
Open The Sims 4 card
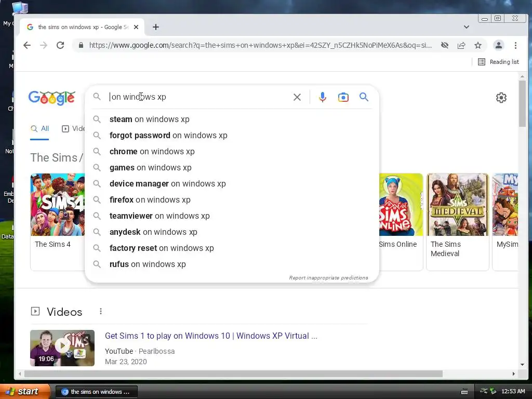click(57, 222)
